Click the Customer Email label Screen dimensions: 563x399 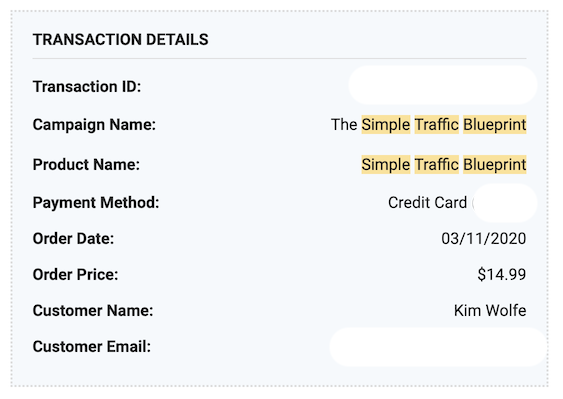click(x=92, y=347)
